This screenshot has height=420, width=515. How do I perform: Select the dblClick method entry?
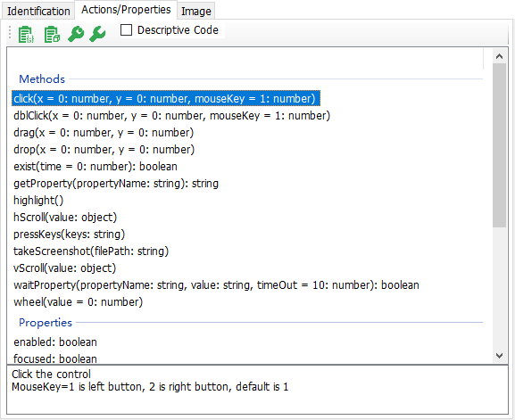tap(171, 116)
